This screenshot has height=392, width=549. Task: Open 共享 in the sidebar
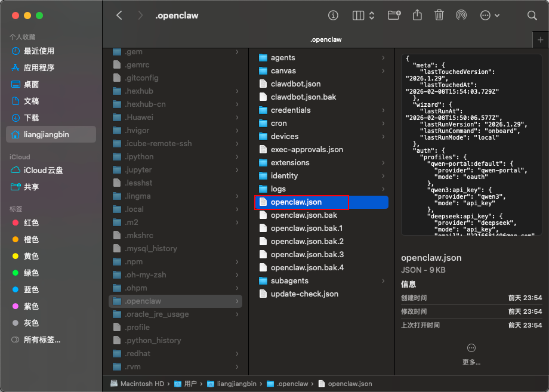pyautogui.click(x=51, y=187)
